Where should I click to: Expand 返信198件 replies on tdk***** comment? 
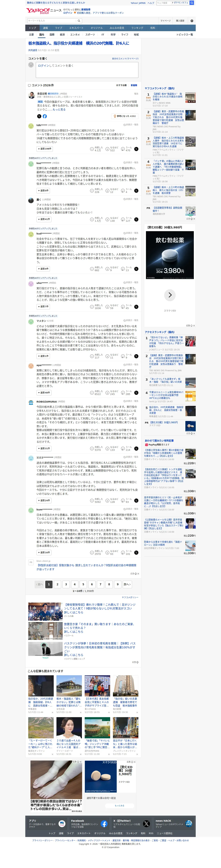(45, 149)
